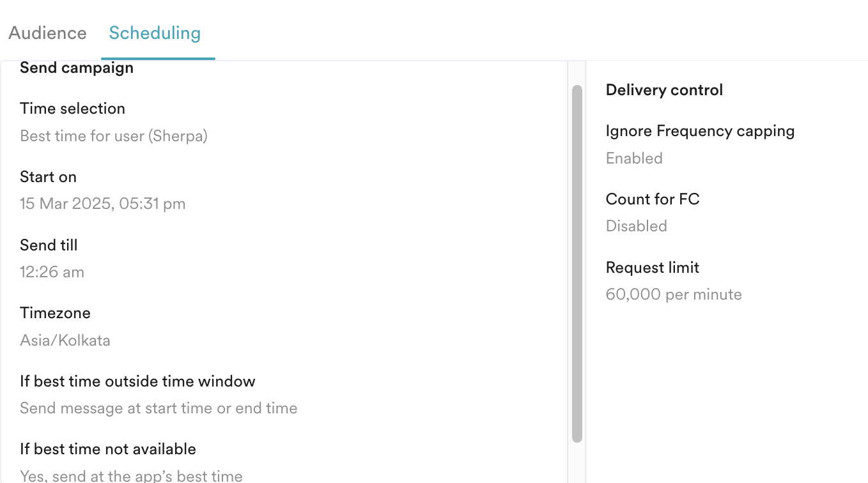The width and height of the screenshot is (868, 483).
Task: Select 60,000 per minute limit text
Action: click(x=673, y=294)
